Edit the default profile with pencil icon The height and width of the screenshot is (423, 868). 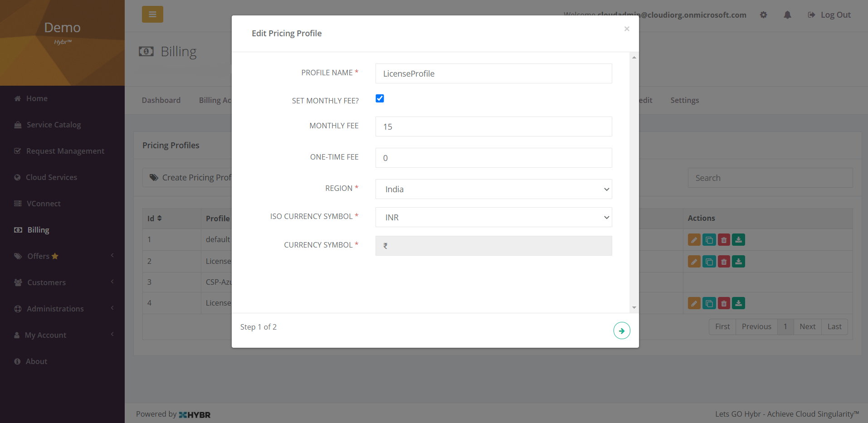694,240
